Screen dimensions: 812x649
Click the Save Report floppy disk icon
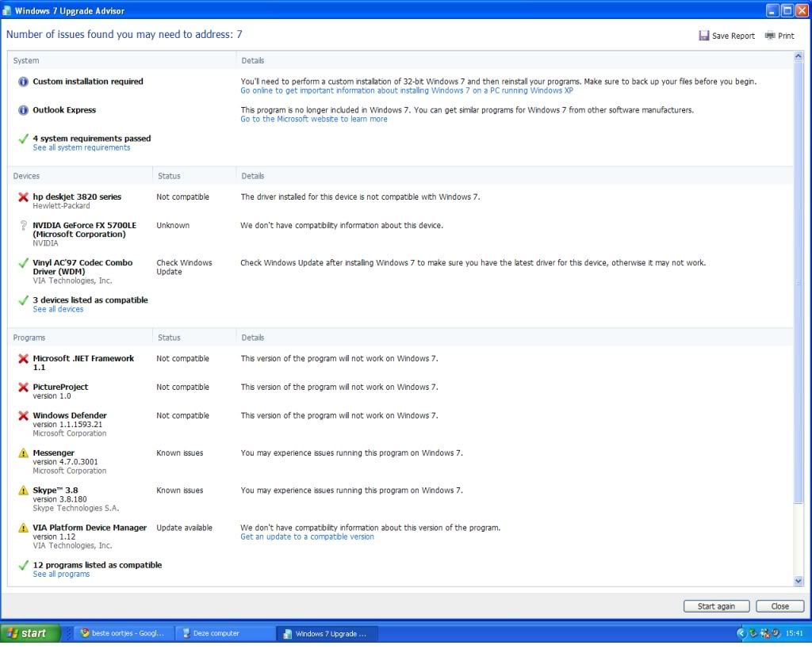(x=704, y=35)
